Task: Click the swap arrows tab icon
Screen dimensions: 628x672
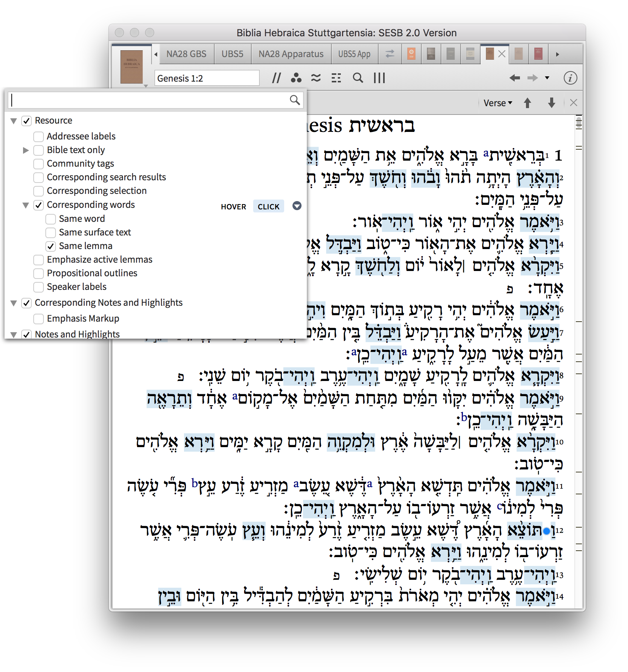Action: [x=390, y=54]
